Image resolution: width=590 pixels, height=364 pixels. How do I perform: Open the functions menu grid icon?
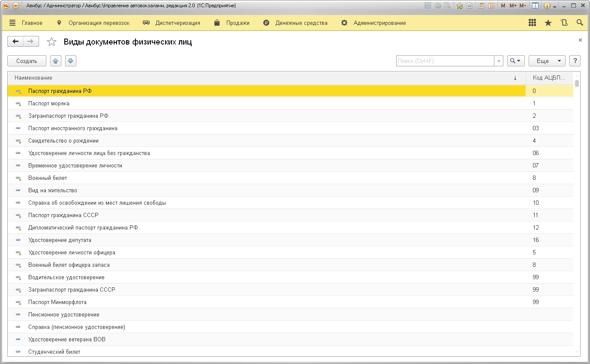pos(532,23)
